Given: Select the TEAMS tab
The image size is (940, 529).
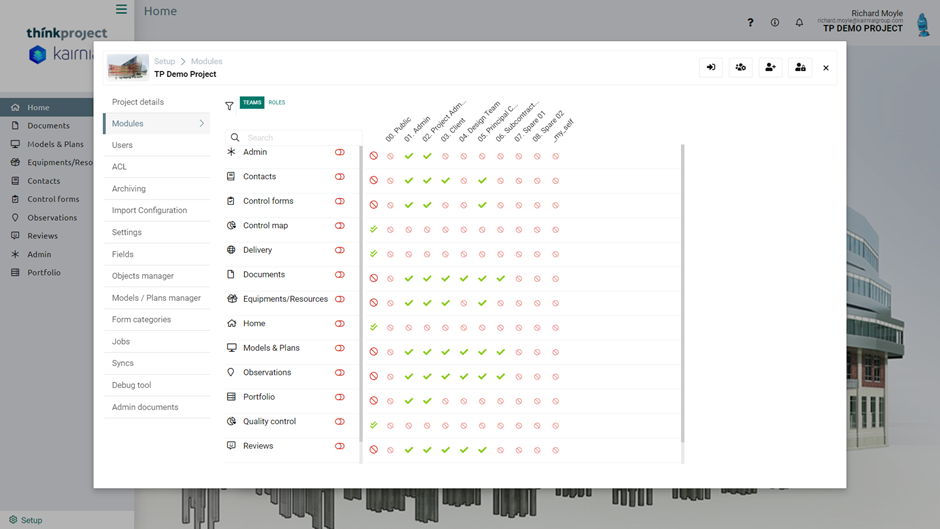Looking at the screenshot, I should point(252,103).
